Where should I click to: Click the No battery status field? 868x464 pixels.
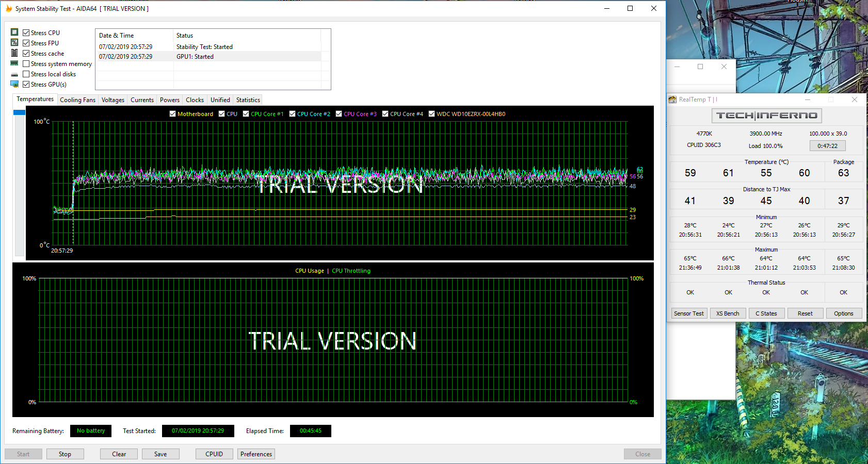pyautogui.click(x=91, y=431)
